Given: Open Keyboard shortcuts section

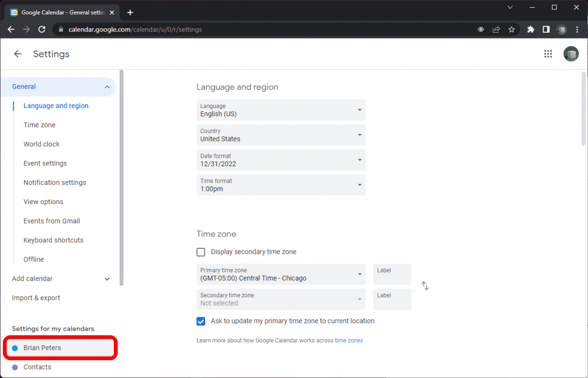Looking at the screenshot, I should (x=53, y=240).
